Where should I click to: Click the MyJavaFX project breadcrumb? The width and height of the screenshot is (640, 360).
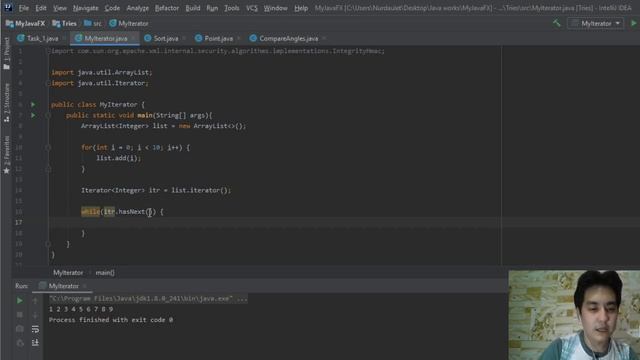tap(25, 23)
